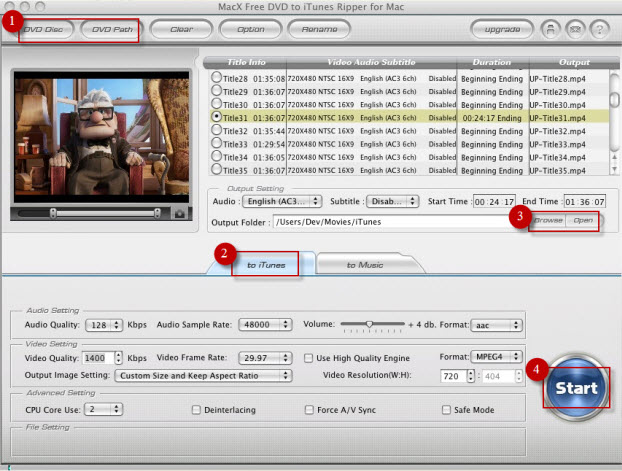The width and height of the screenshot is (622, 471).
Task: Click the End Time field
Action: [x=585, y=202]
